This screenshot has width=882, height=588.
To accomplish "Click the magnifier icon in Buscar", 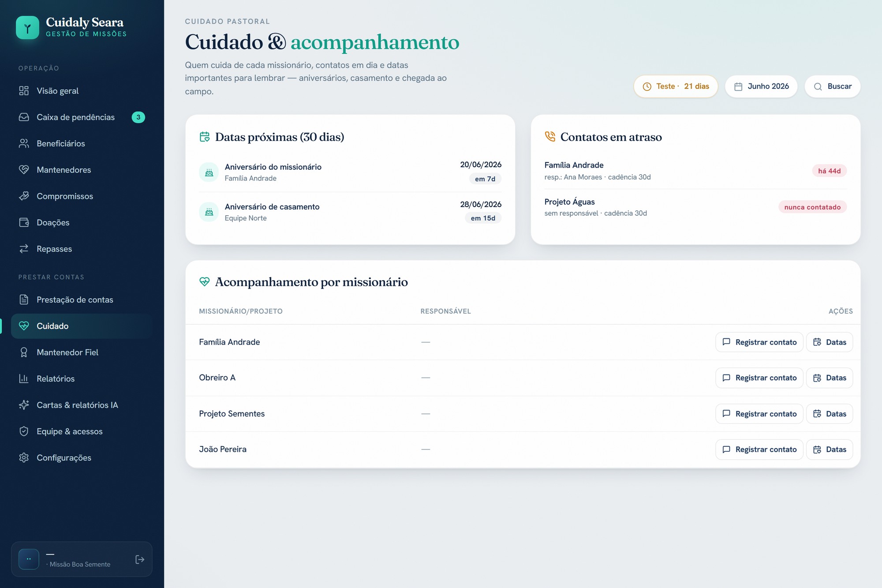I will [818, 86].
